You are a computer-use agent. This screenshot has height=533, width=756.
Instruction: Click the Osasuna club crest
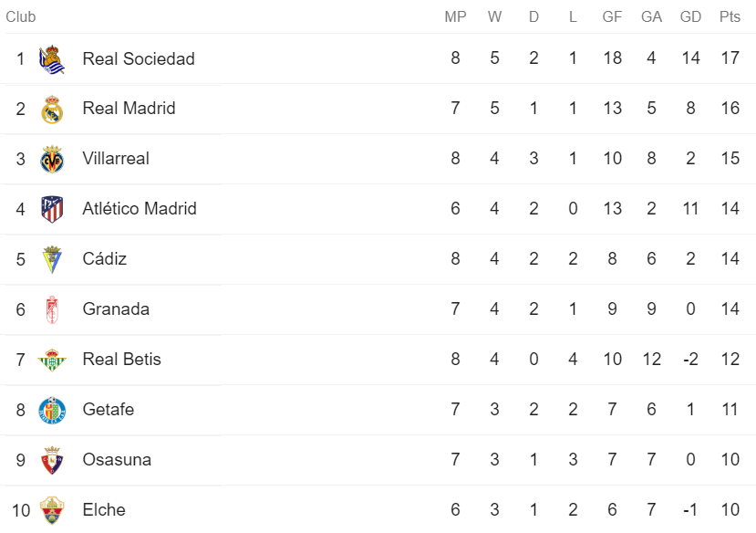click(52, 460)
